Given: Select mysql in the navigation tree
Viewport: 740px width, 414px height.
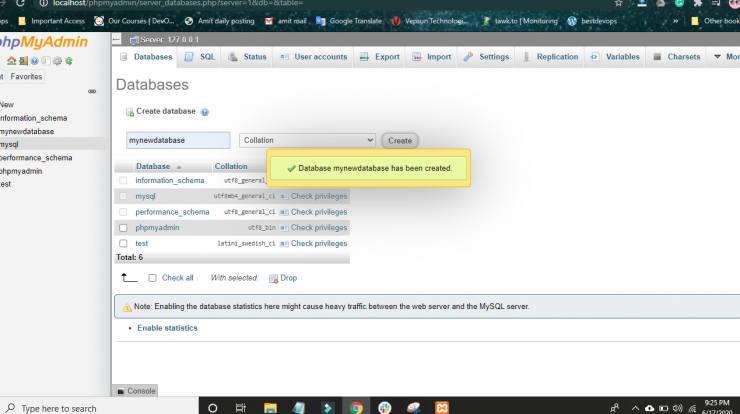Looking at the screenshot, I should coord(9,144).
